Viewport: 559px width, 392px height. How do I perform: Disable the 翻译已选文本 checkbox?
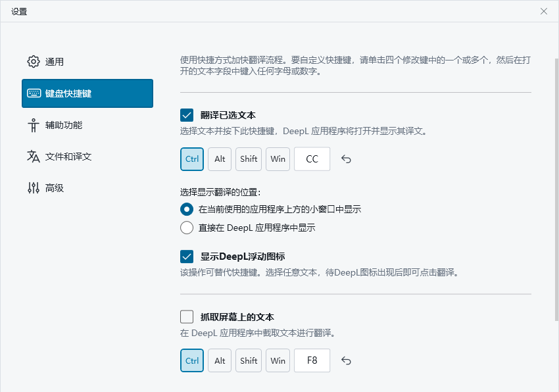[186, 114]
